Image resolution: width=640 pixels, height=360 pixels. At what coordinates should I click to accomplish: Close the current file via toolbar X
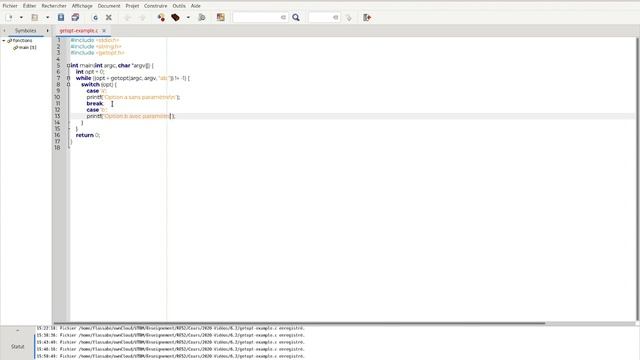coord(109,18)
